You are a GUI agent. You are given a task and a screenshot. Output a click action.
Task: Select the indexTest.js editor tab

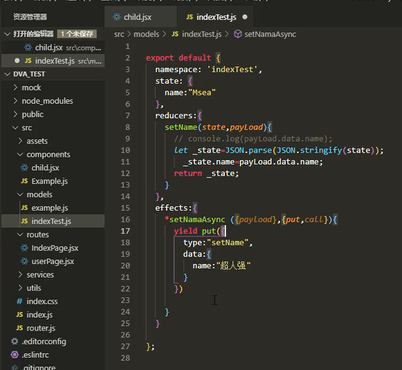click(216, 17)
